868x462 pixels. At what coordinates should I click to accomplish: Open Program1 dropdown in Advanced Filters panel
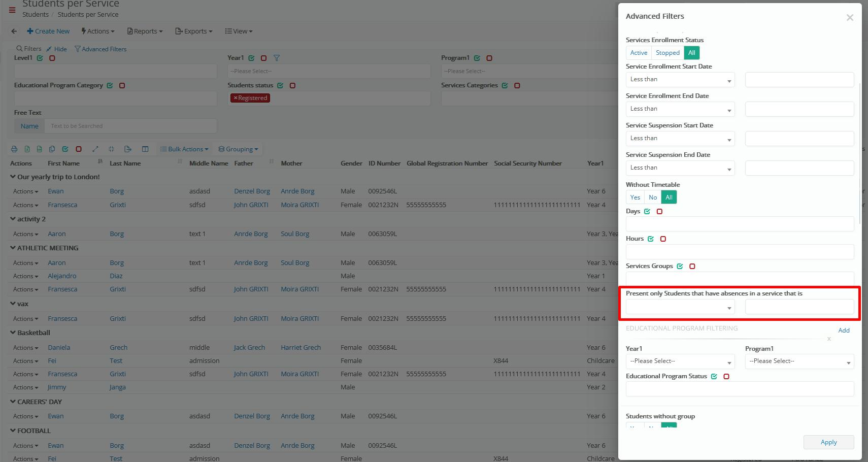(x=799, y=361)
